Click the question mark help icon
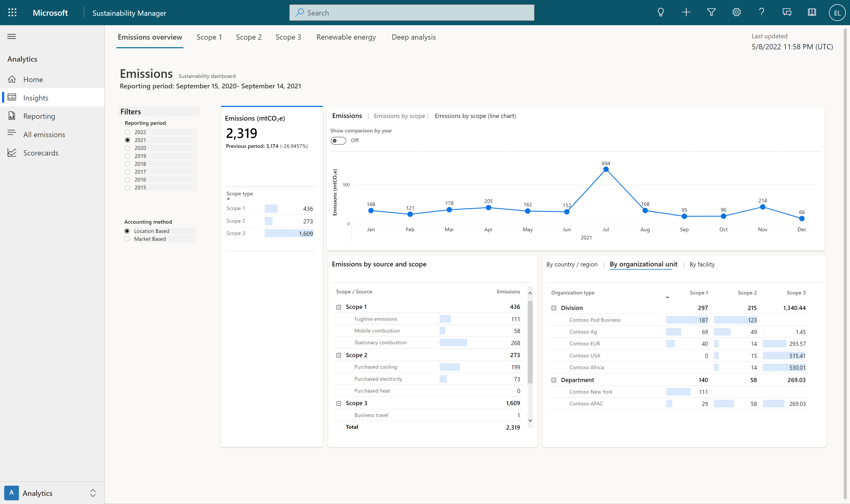This screenshot has width=850, height=504. click(x=761, y=13)
